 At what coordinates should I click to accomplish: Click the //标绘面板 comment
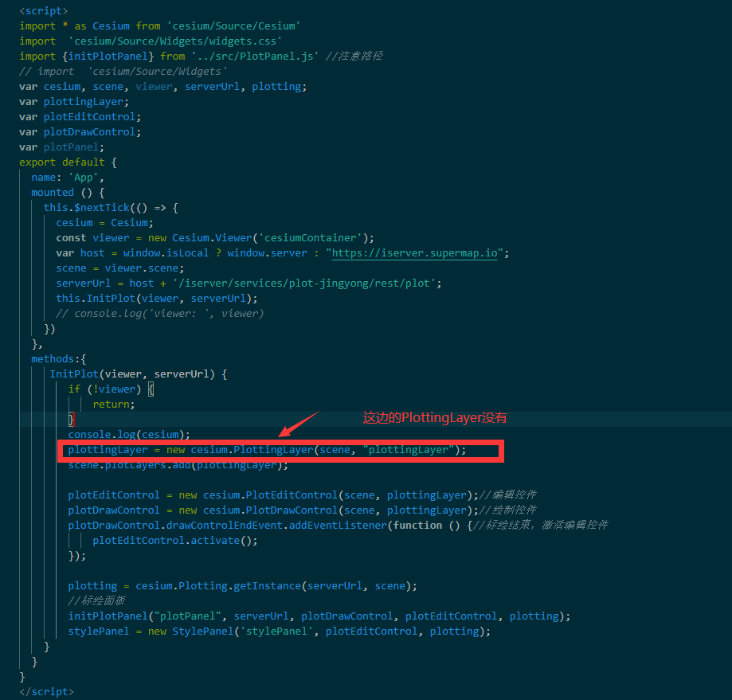click(96, 601)
